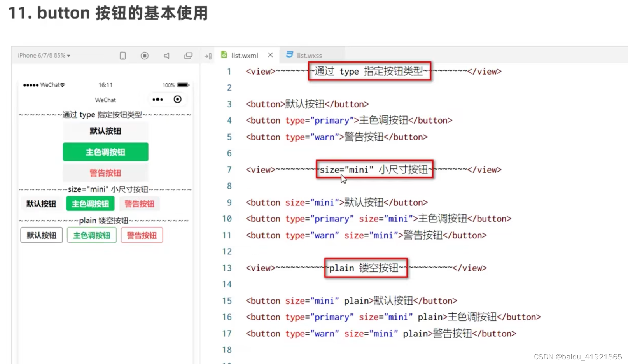
Task: Click line number 13 in the gutter
Action: (227, 268)
